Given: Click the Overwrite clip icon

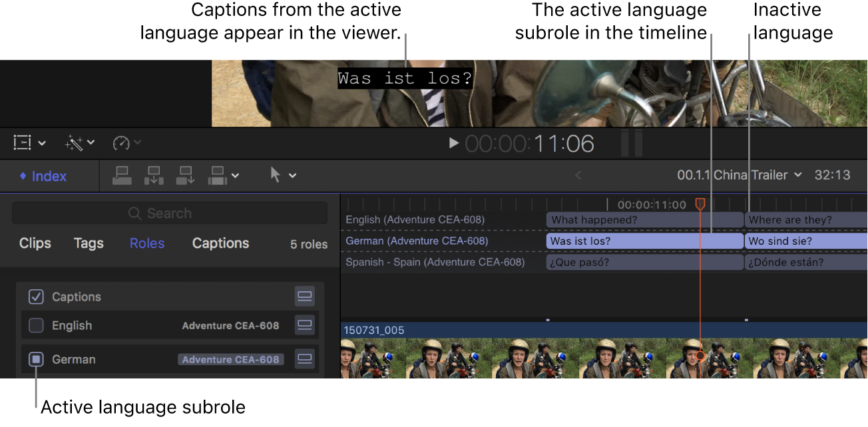Looking at the screenshot, I should (x=218, y=175).
